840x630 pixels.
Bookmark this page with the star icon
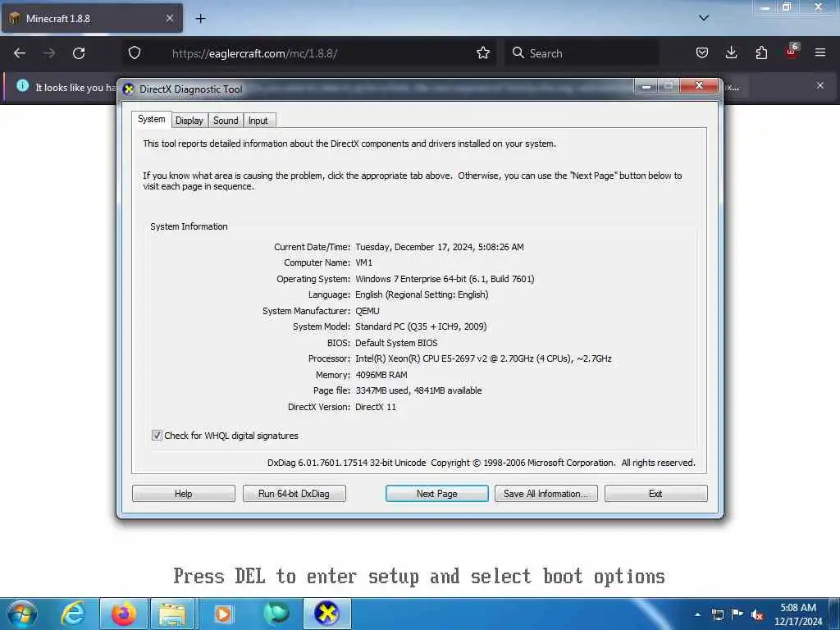pos(482,52)
